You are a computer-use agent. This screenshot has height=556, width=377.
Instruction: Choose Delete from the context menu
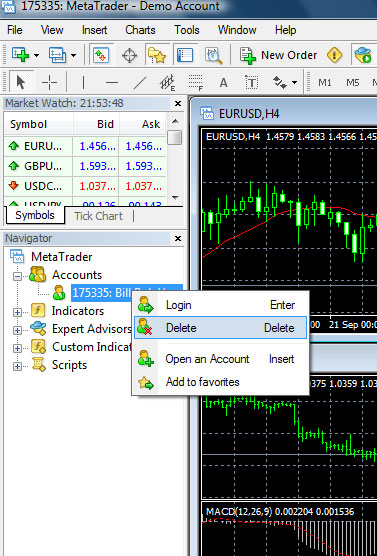coord(220,328)
